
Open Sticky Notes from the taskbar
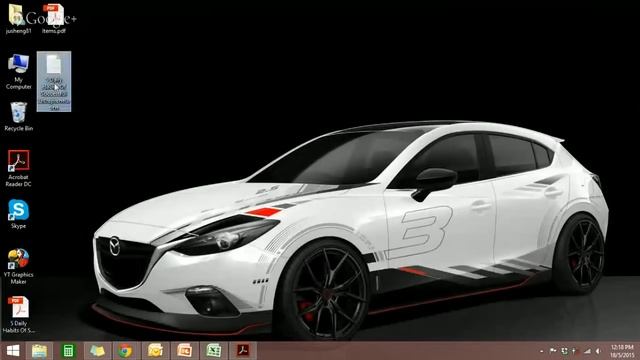point(98,351)
